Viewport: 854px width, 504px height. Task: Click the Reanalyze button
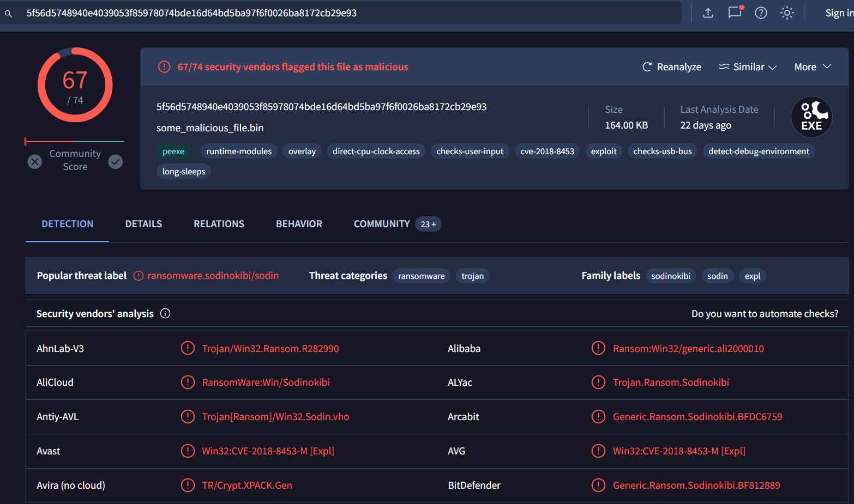point(672,66)
